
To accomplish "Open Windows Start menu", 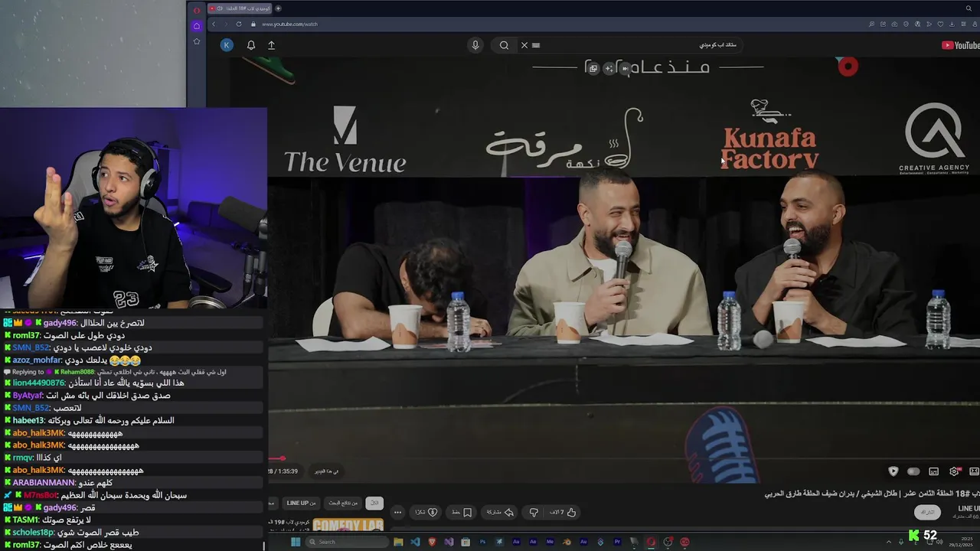I will click(296, 542).
